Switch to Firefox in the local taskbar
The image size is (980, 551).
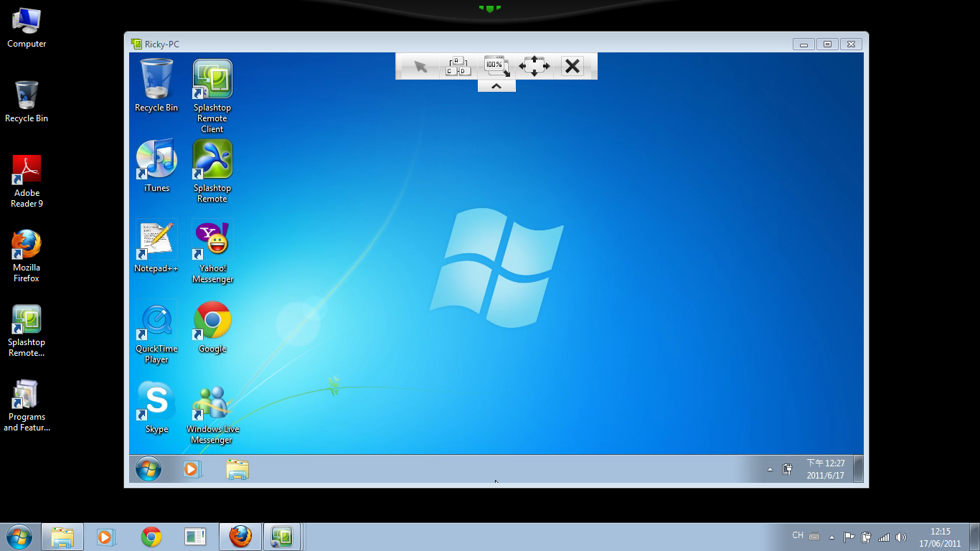coord(240,537)
